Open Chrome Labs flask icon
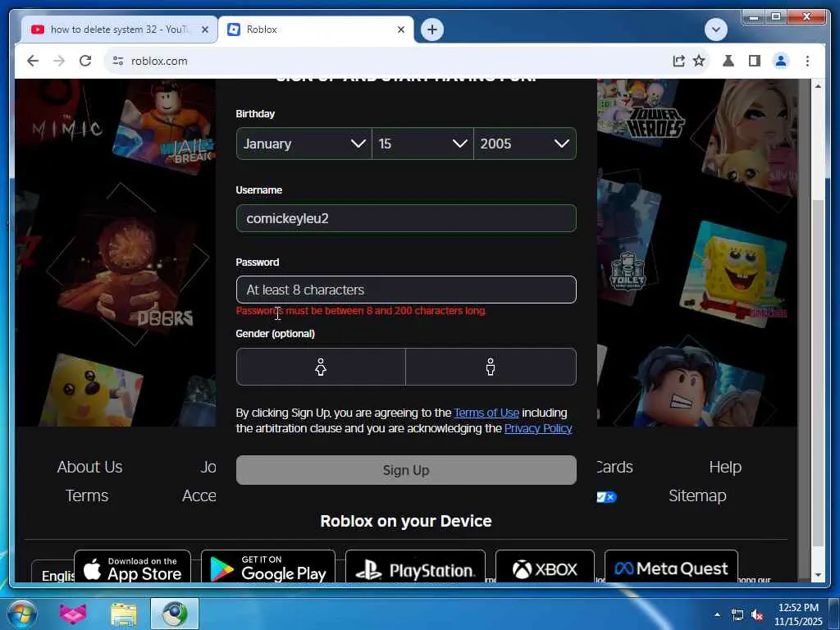 point(728,61)
